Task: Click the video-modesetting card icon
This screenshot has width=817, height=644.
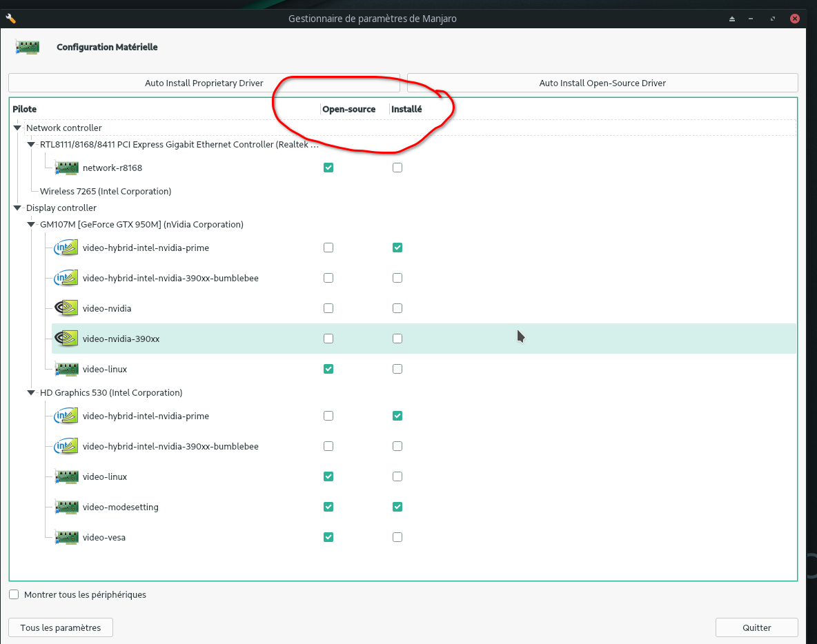Action: [x=67, y=507]
